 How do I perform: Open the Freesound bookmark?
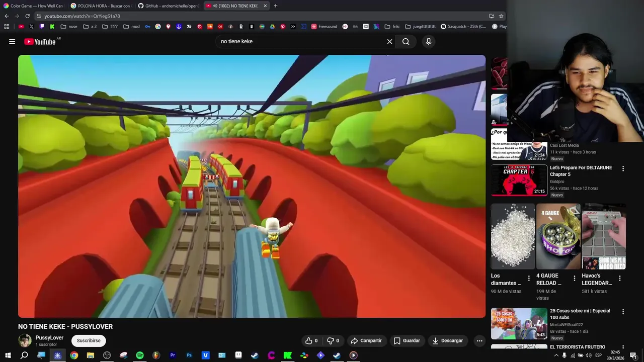click(x=324, y=27)
